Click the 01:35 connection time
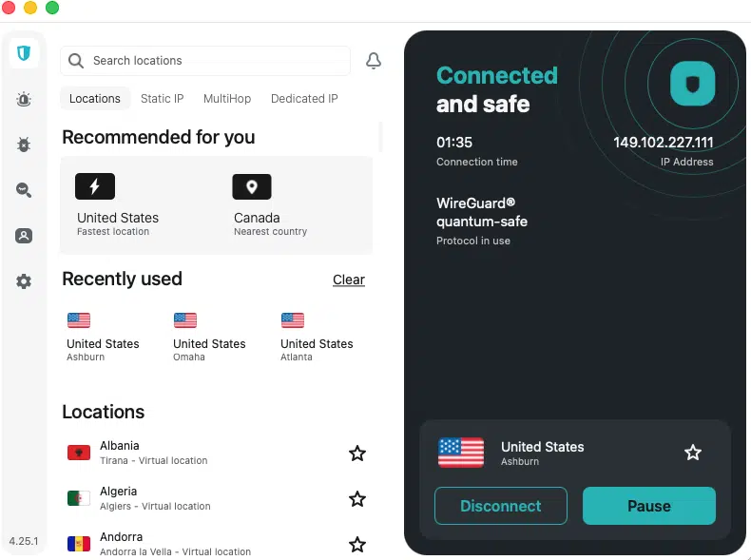The height and width of the screenshot is (560, 751). (x=454, y=143)
